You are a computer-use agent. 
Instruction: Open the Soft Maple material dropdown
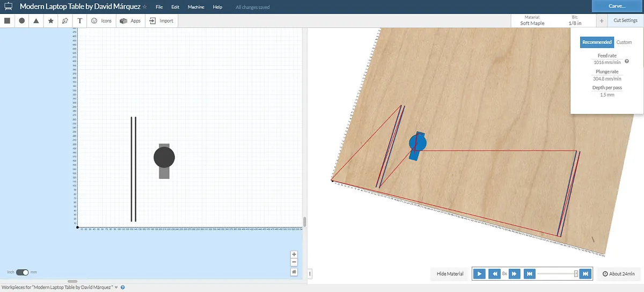click(532, 20)
